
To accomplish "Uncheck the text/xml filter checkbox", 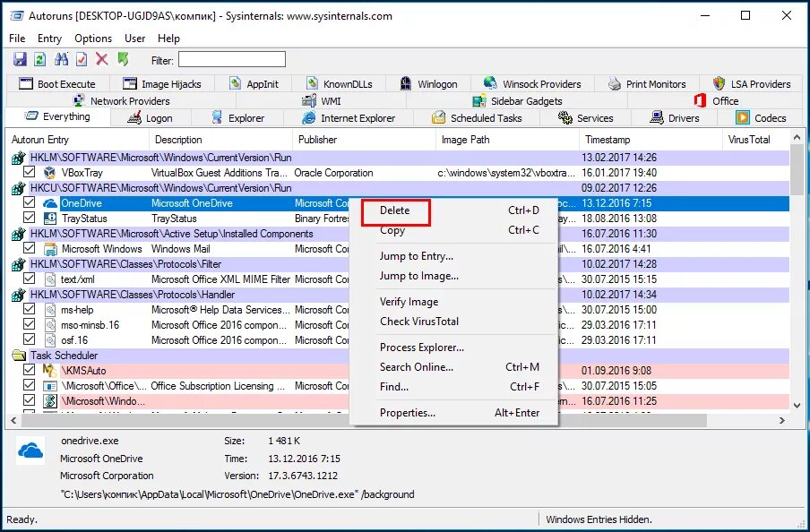I will (29, 279).
